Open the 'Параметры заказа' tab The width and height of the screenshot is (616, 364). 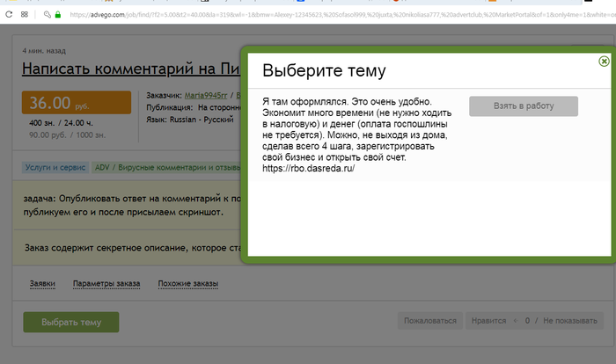(x=106, y=283)
